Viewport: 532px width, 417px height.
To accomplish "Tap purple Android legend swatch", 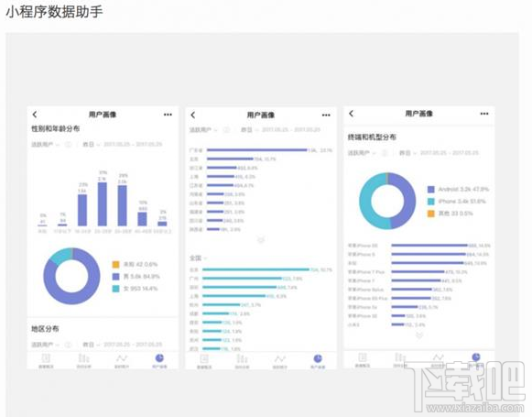I will (431, 189).
